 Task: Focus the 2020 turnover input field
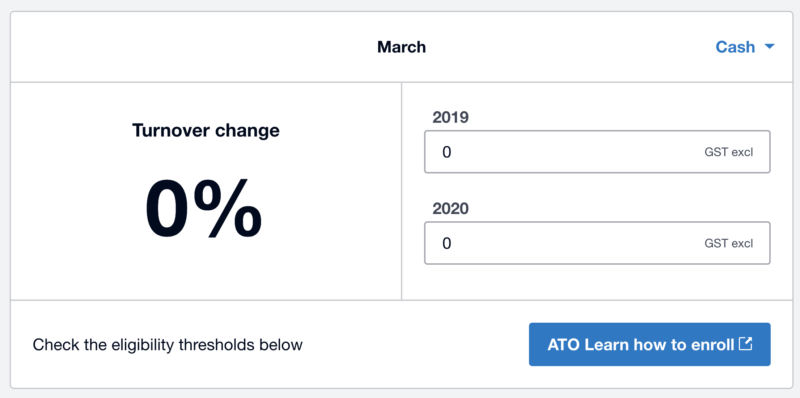point(597,243)
